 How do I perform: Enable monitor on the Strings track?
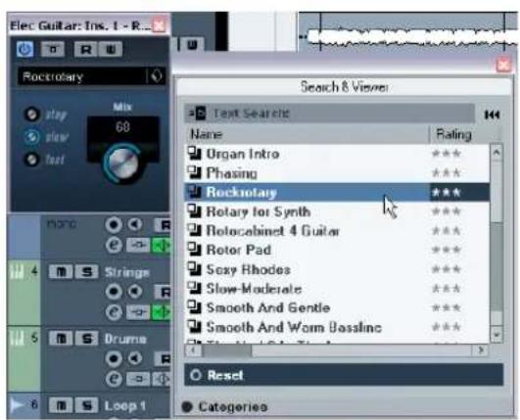(x=134, y=292)
